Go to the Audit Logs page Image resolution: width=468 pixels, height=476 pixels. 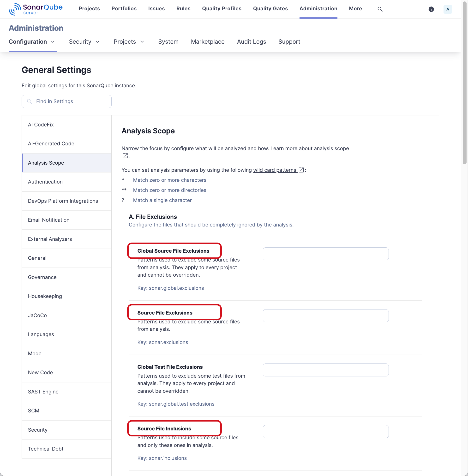click(x=251, y=42)
